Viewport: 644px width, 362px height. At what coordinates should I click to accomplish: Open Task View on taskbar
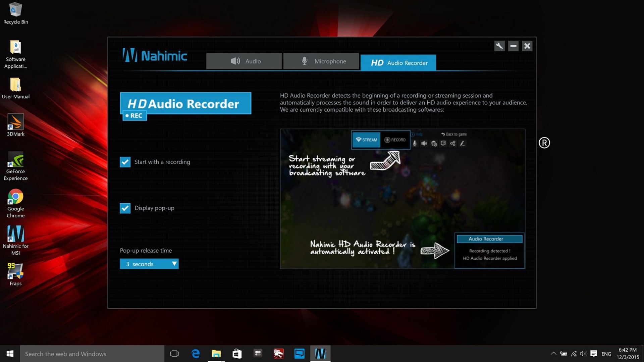(x=174, y=354)
